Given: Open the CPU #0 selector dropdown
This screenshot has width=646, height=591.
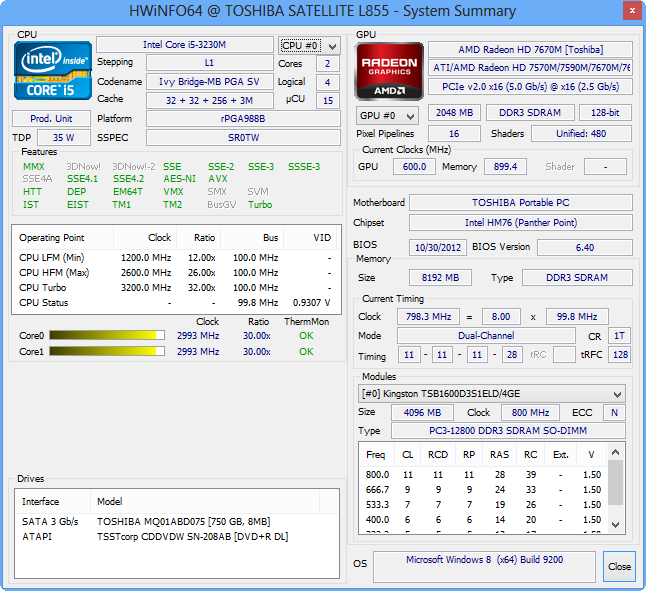Looking at the screenshot, I should pyautogui.click(x=309, y=46).
